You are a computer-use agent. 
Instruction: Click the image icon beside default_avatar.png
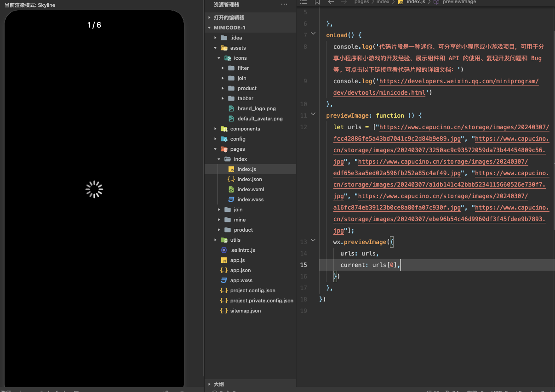231,119
